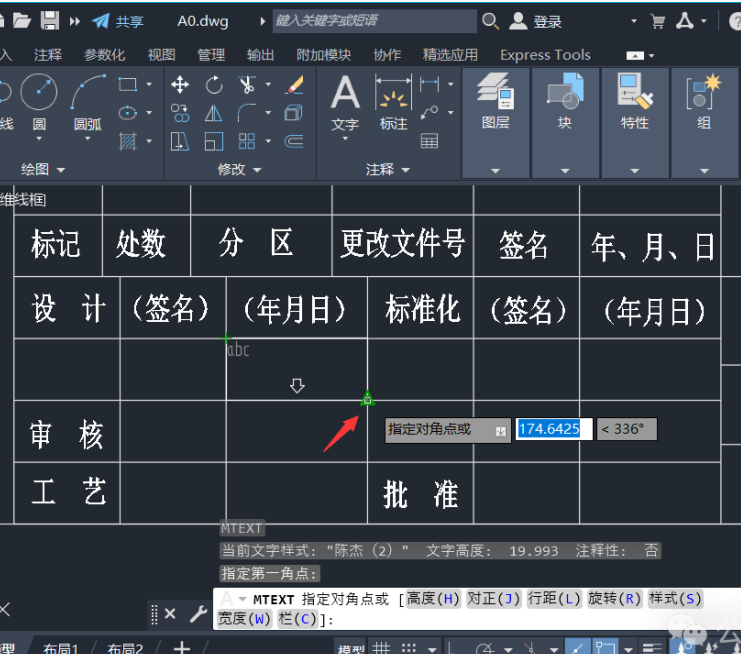Open the 组 group panel
This screenshot has width=742, height=654.
pos(704,122)
